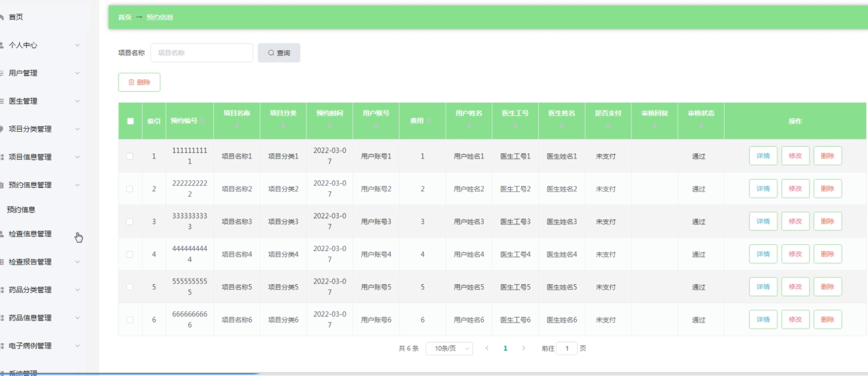View 详情 for 项目名称1 row
Viewport: 868px width, 376px height.
(x=763, y=156)
